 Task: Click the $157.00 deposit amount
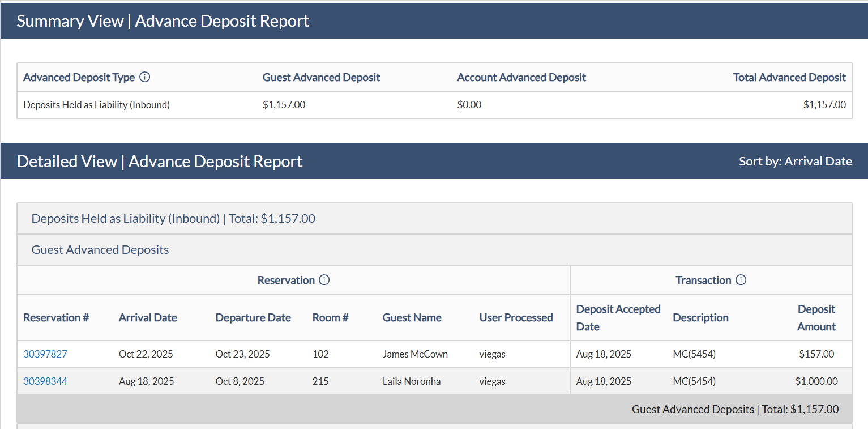pos(816,354)
